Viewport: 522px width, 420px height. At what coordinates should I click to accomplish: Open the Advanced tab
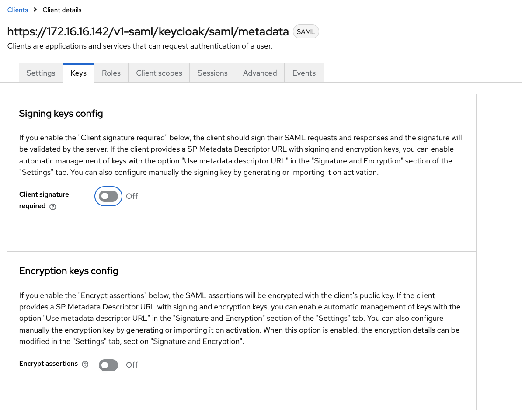click(x=260, y=73)
